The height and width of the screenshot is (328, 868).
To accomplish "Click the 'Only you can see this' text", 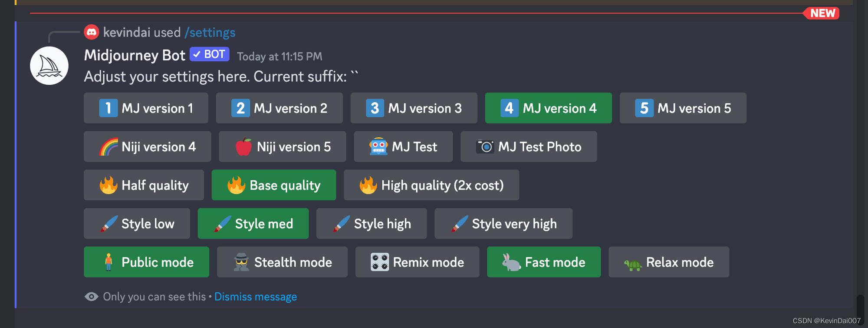I will point(154,297).
